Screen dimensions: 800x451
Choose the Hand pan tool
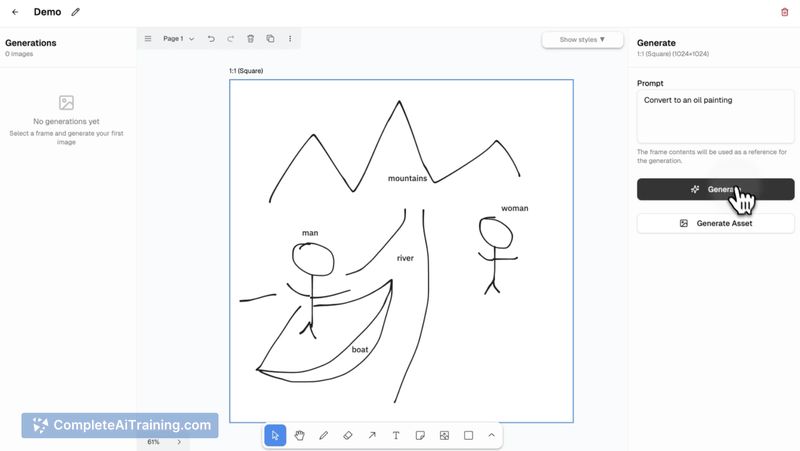pos(299,435)
